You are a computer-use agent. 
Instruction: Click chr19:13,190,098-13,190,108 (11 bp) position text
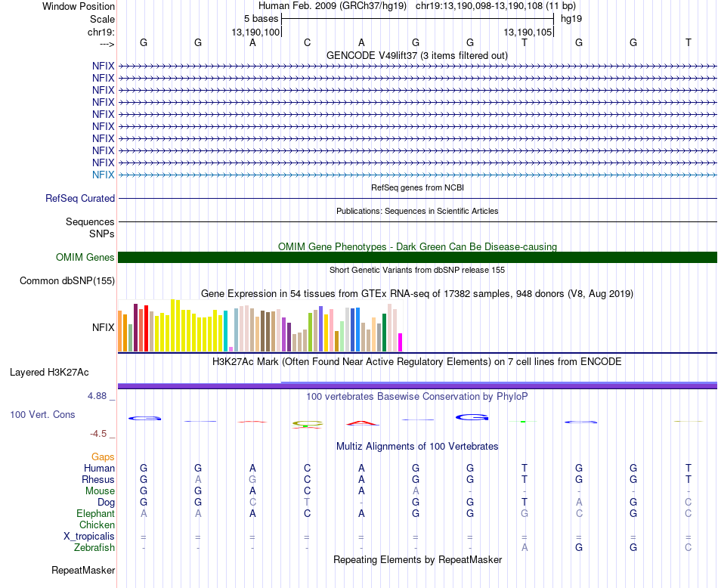pyautogui.click(x=496, y=6)
